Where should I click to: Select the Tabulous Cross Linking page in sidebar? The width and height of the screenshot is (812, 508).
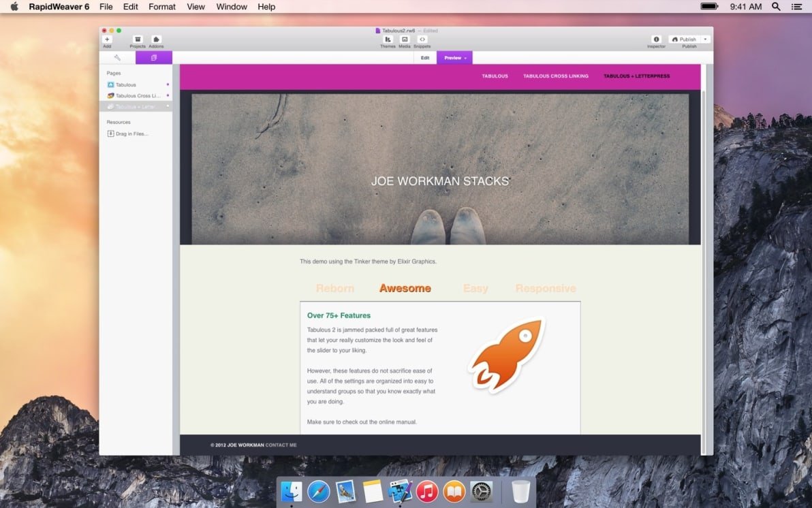(x=138, y=96)
